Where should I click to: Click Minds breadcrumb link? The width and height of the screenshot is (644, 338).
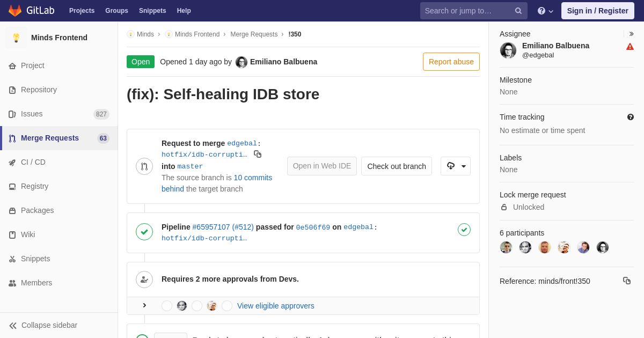tap(145, 34)
